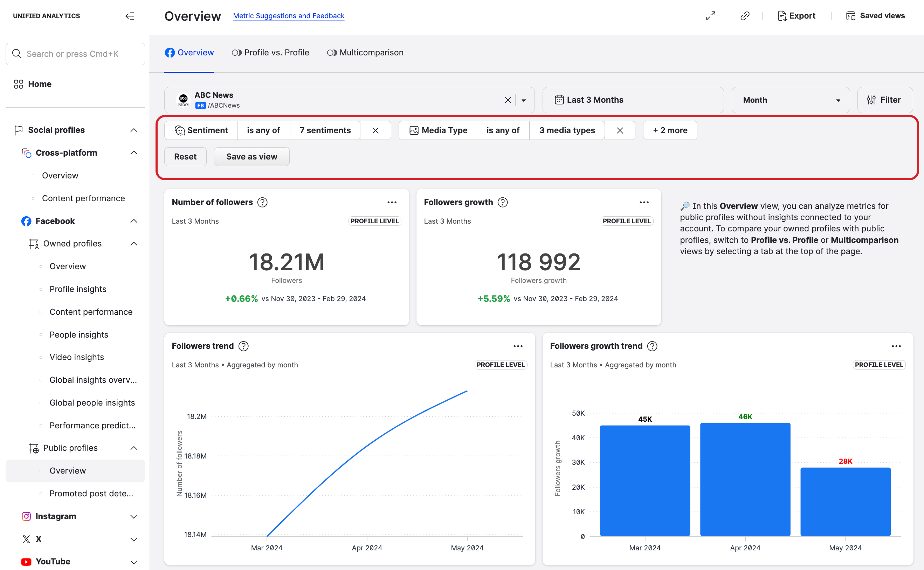The height and width of the screenshot is (570, 924).
Task: Collapse the sidebar using the arrow icon
Action: point(130,16)
